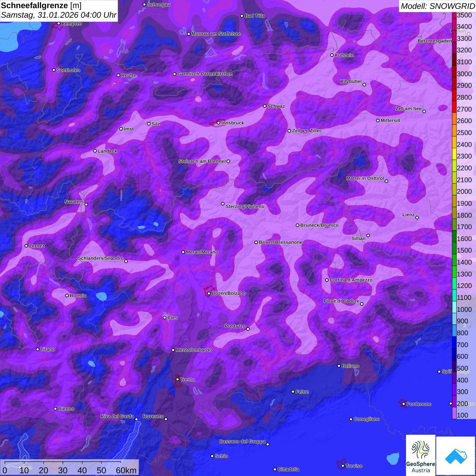Image resolution: width=476 pixels, height=476 pixels.
Task: Click the 3500 m legend color
Action: 454,15
